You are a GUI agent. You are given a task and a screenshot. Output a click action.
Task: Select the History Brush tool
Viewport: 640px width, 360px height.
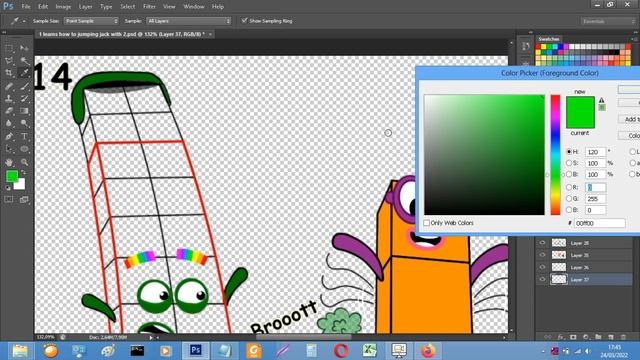(24, 98)
